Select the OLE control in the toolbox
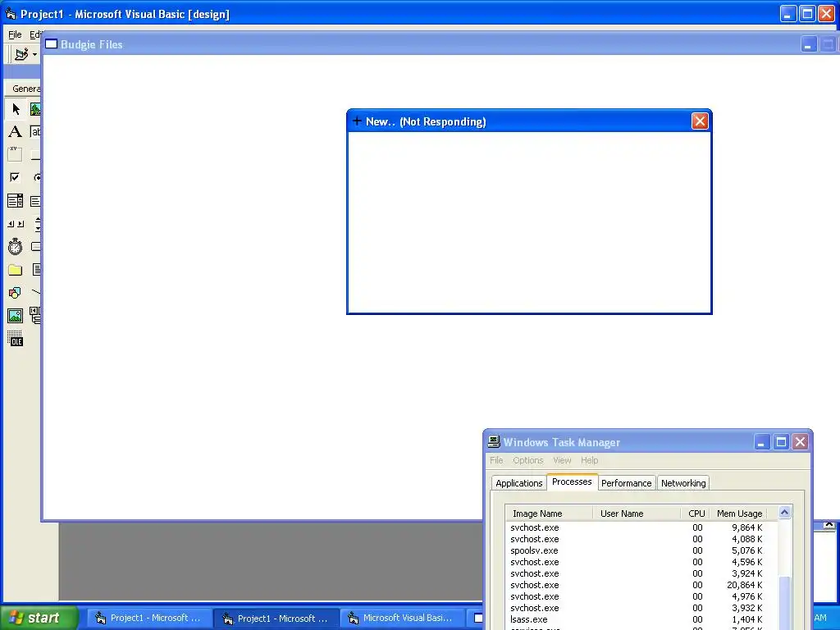This screenshot has width=840, height=630. point(15,339)
